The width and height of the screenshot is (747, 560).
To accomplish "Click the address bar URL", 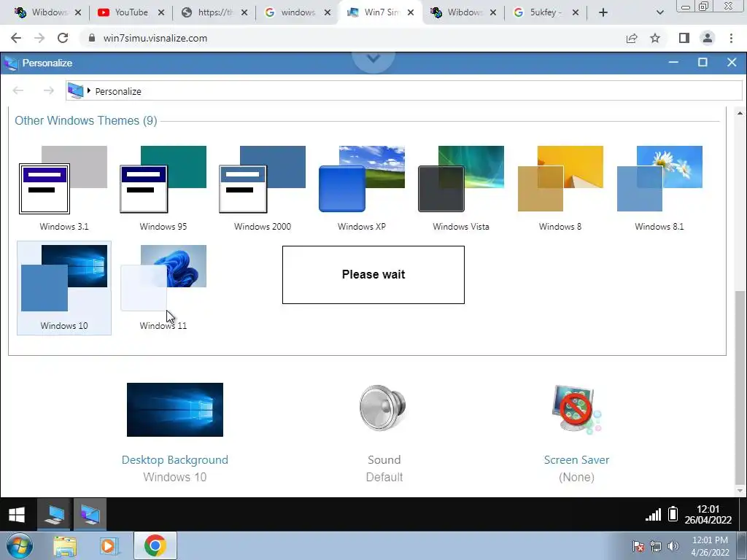I will click(155, 38).
